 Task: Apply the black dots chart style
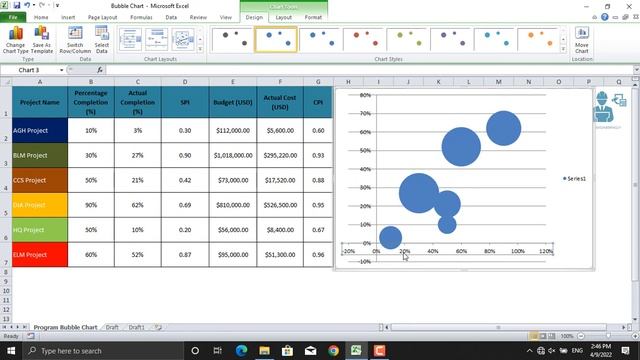pyautogui.click(x=232, y=40)
